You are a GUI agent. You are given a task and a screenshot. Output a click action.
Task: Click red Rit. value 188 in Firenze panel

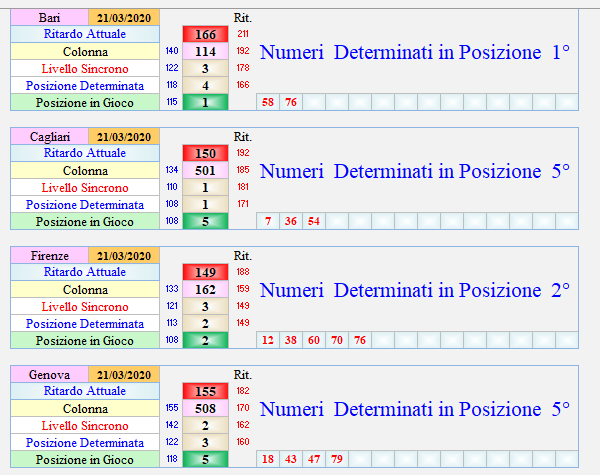[243, 272]
